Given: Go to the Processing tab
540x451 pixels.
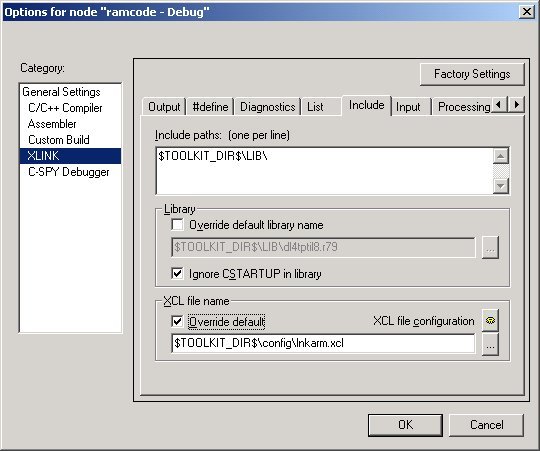Looking at the screenshot, I should 464,107.
